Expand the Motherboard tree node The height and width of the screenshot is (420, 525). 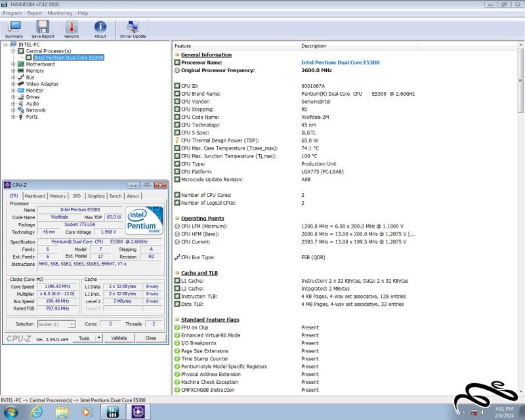(13, 64)
